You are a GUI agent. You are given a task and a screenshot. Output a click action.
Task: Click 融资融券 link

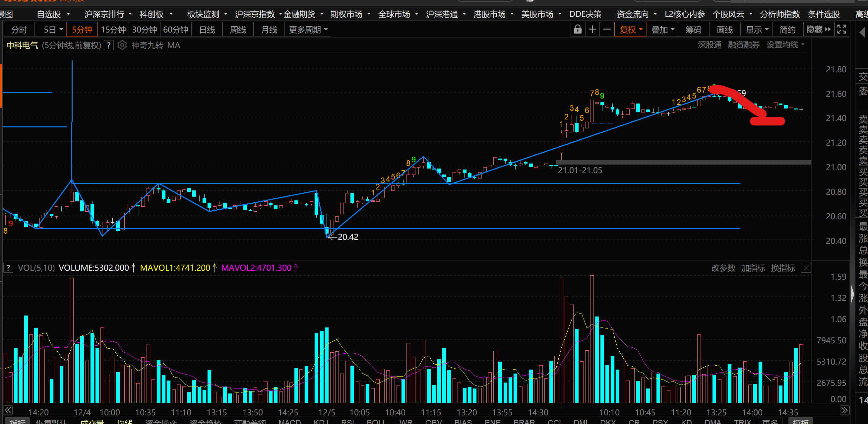(x=744, y=45)
